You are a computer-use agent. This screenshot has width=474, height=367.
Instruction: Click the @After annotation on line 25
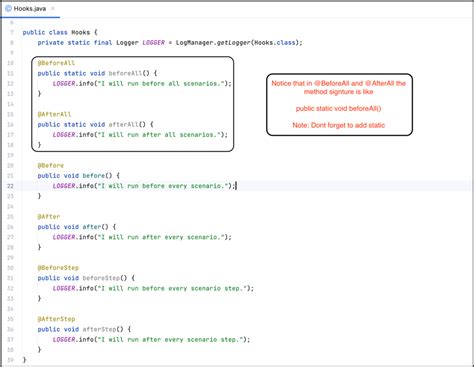[49, 217]
